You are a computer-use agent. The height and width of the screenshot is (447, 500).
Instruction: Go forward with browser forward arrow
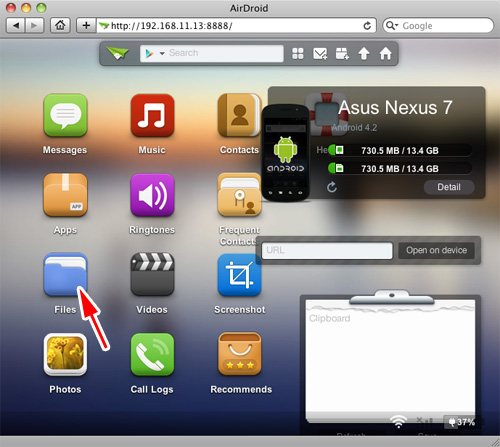[34, 25]
